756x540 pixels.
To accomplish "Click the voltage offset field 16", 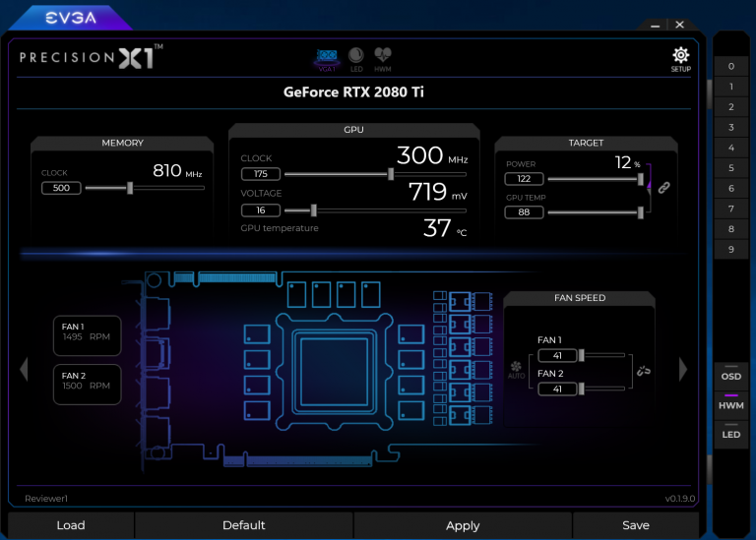I will (x=261, y=210).
